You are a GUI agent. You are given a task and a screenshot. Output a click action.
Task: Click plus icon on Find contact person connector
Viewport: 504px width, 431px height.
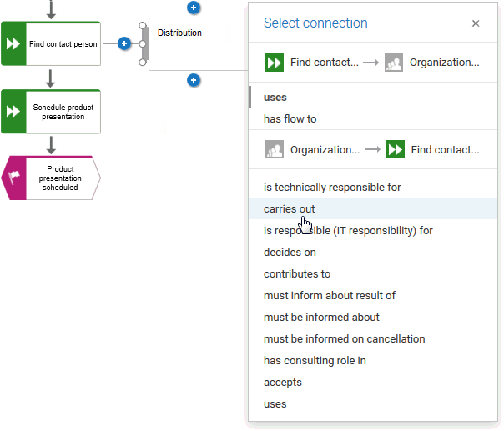point(124,43)
